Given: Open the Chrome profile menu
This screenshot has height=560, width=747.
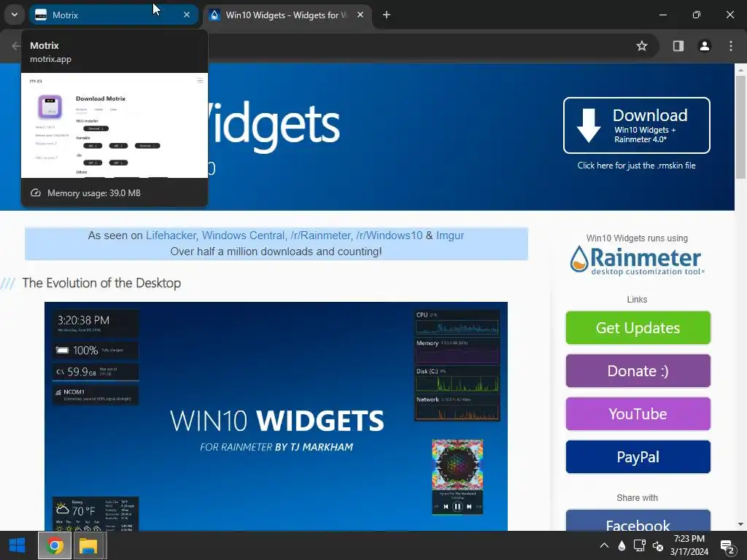Looking at the screenshot, I should pos(704,46).
